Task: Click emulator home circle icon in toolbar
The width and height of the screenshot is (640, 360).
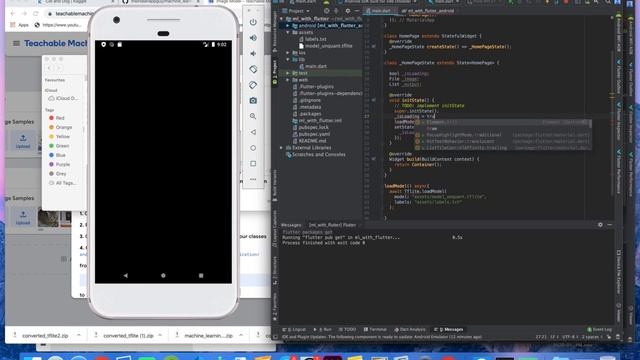Action: tap(253, 148)
